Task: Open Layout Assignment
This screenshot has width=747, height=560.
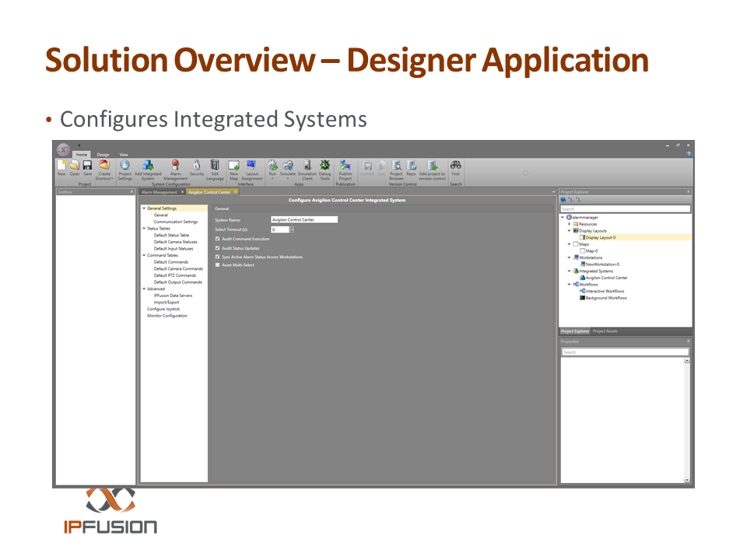Action: point(251,165)
